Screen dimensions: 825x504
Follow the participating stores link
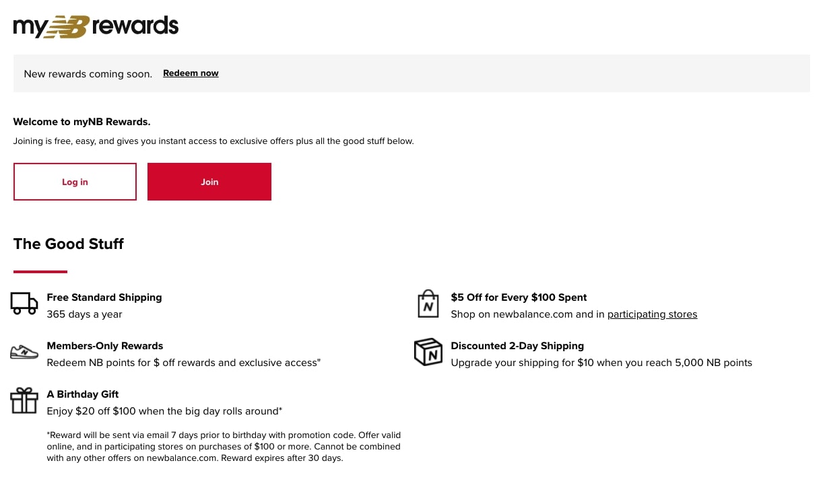tap(652, 314)
